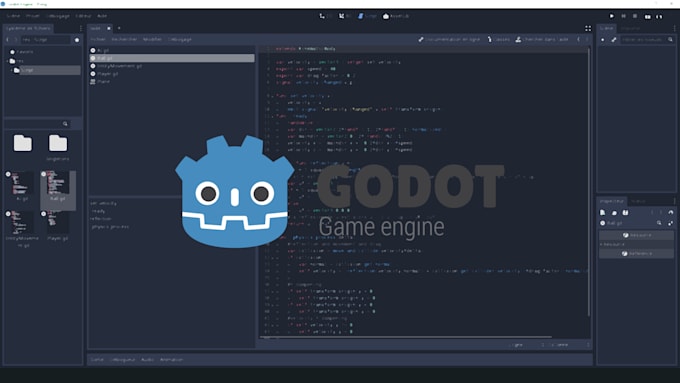Image resolution: width=680 pixels, height=383 pixels.
Task: Close the open scene tab
Action: [109, 28]
